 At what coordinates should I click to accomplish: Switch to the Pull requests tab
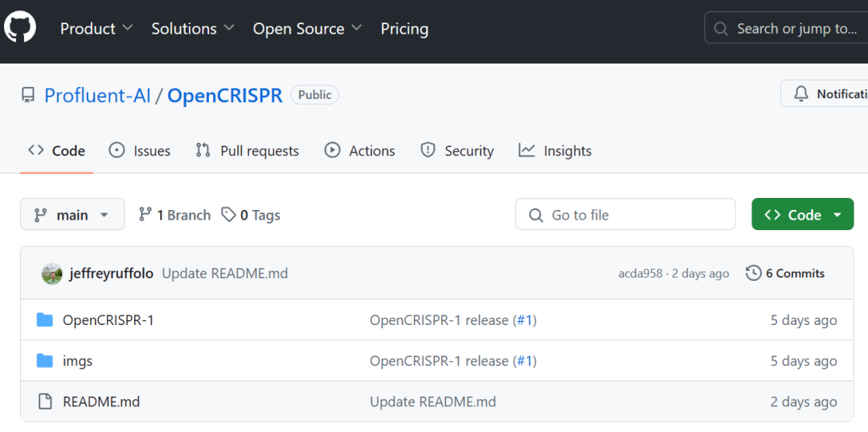tap(248, 150)
